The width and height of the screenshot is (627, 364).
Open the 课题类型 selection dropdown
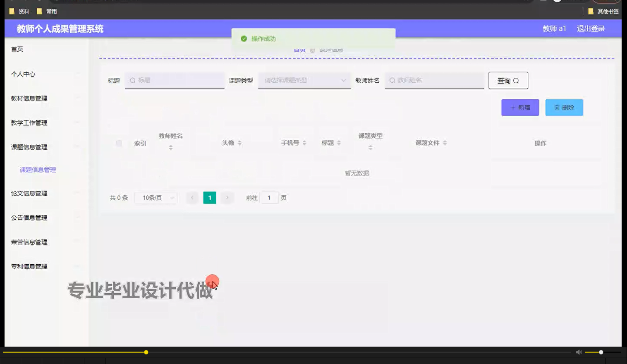304,80
